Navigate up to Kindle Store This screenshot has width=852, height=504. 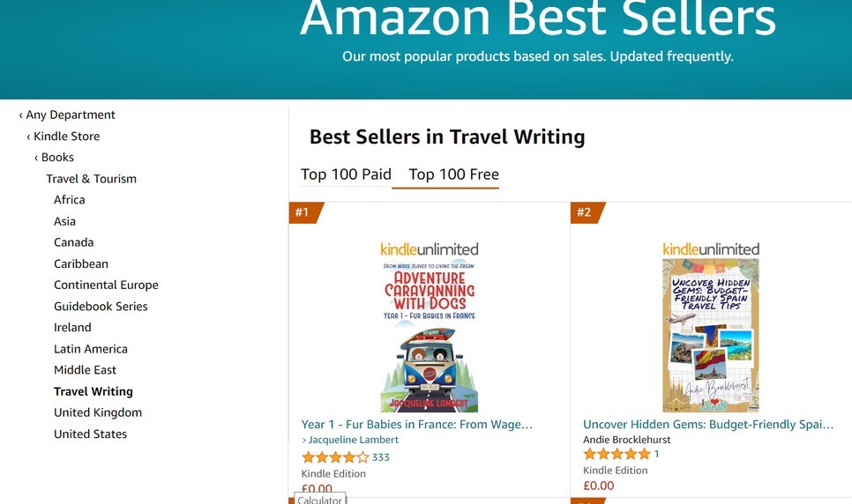(66, 136)
